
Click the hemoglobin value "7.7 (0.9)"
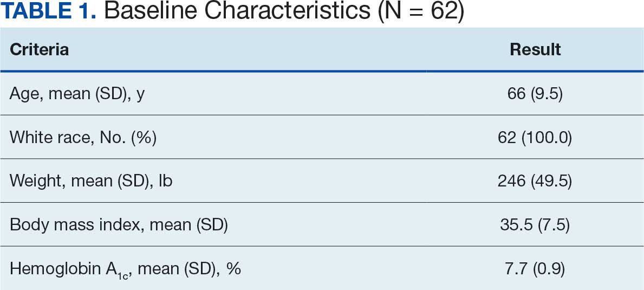pos(535,268)
